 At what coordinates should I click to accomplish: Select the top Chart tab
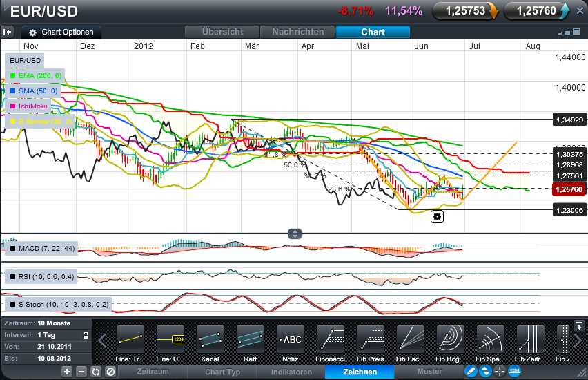pos(373,32)
